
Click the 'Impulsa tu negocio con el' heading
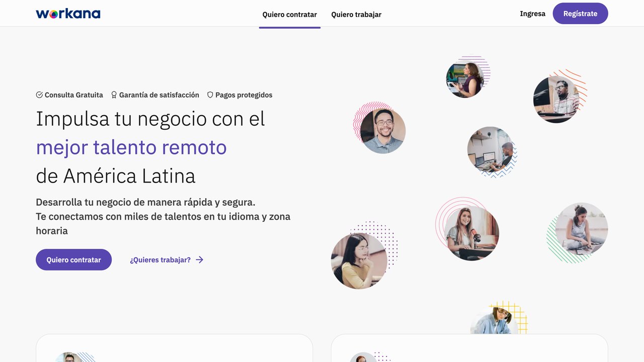(150, 119)
